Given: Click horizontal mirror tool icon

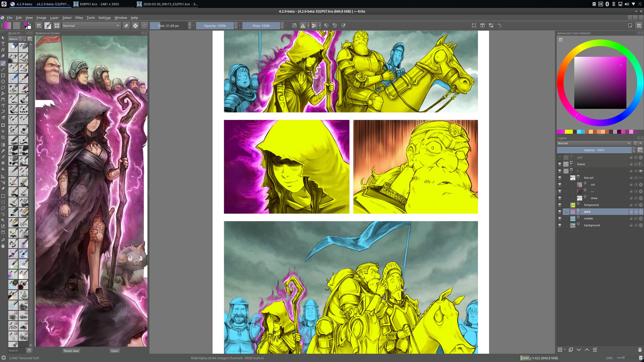Looking at the screenshot, I should 303,26.
